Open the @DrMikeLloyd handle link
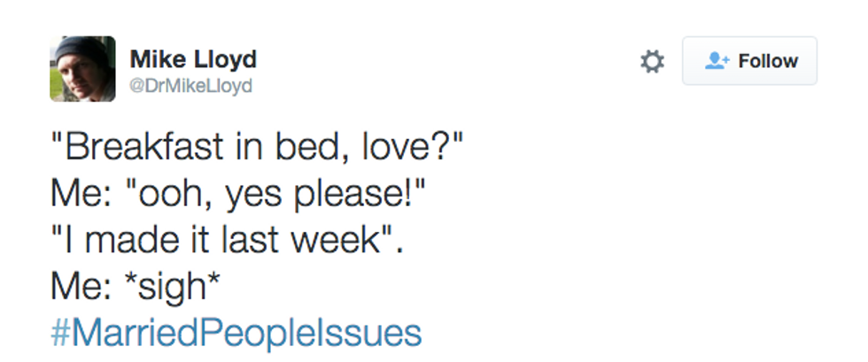This screenshot has height=362, width=868. click(191, 86)
